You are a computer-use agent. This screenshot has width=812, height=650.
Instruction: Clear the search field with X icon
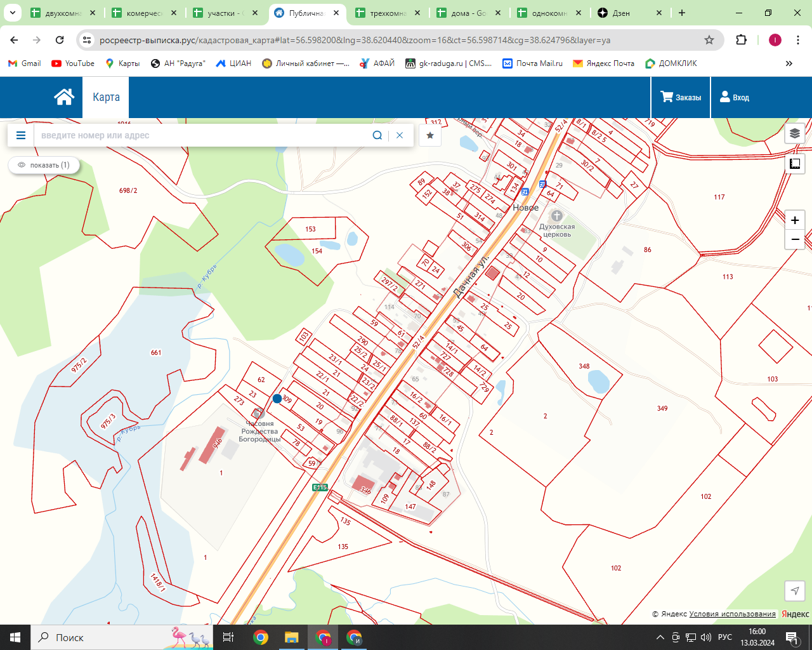click(400, 135)
